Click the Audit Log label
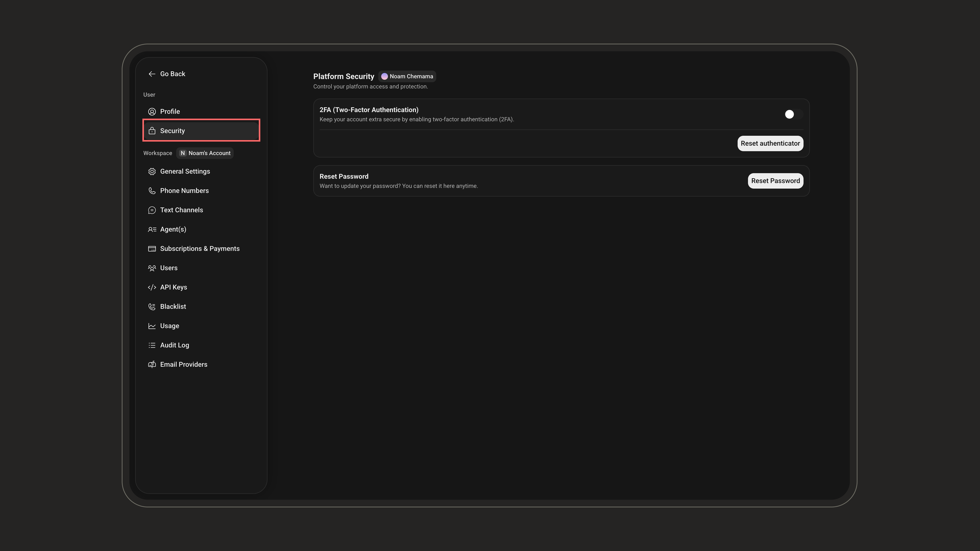The height and width of the screenshot is (551, 980). point(174,345)
